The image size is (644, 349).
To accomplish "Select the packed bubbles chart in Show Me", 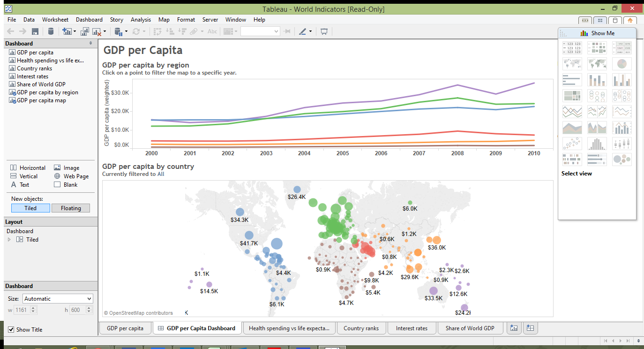I will [x=622, y=159].
